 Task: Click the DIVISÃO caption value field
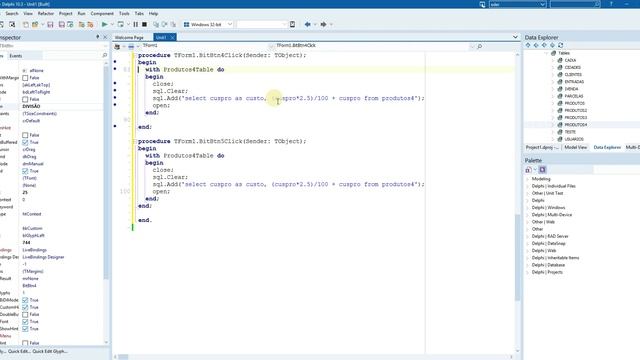(x=61, y=107)
